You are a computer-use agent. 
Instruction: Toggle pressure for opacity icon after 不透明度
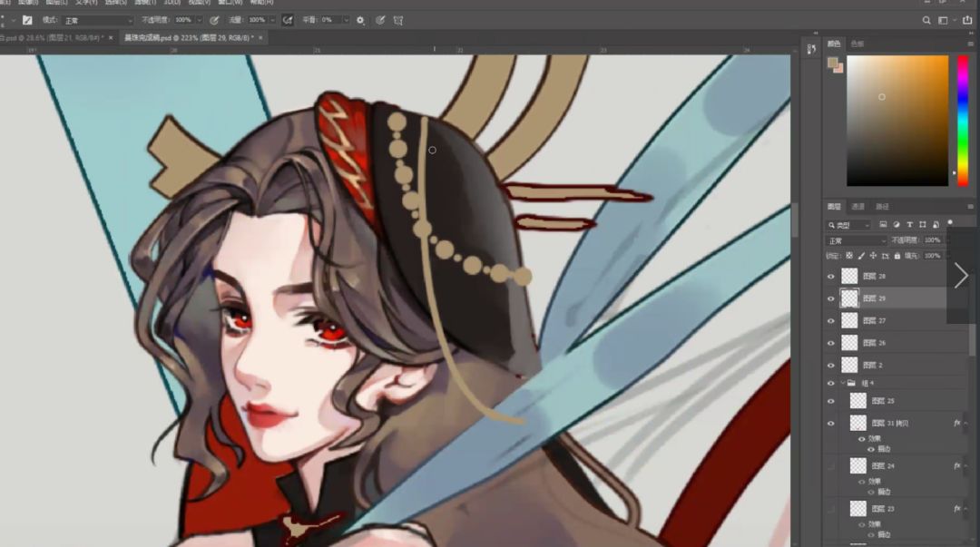(214, 20)
